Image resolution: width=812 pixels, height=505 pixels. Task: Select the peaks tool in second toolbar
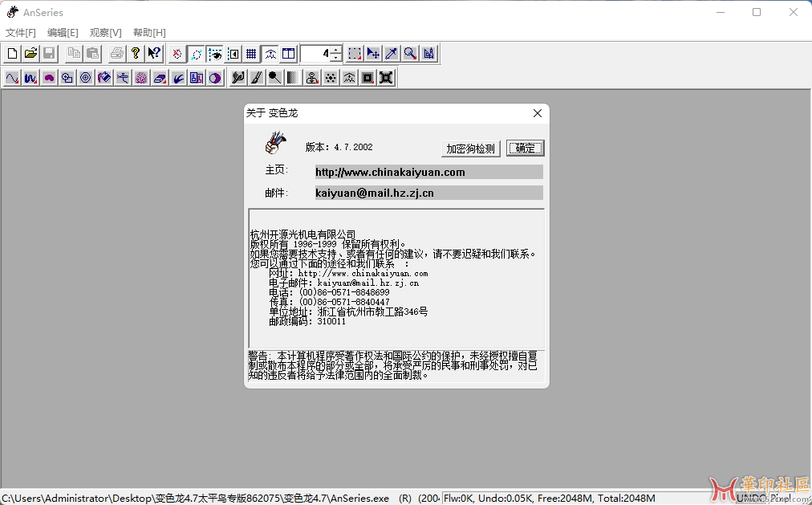coord(349,78)
